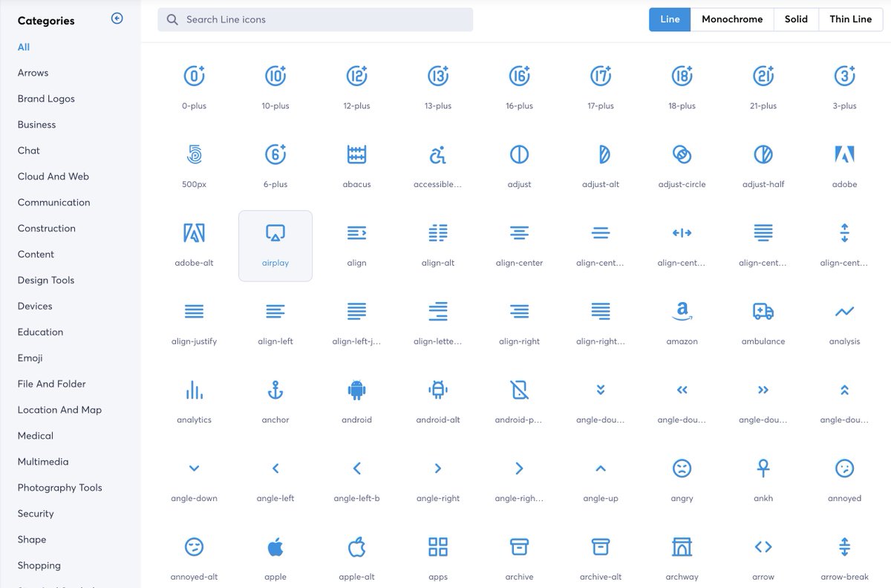The width and height of the screenshot is (891, 588).
Task: Open the highlighted airplay icon
Action: click(275, 246)
